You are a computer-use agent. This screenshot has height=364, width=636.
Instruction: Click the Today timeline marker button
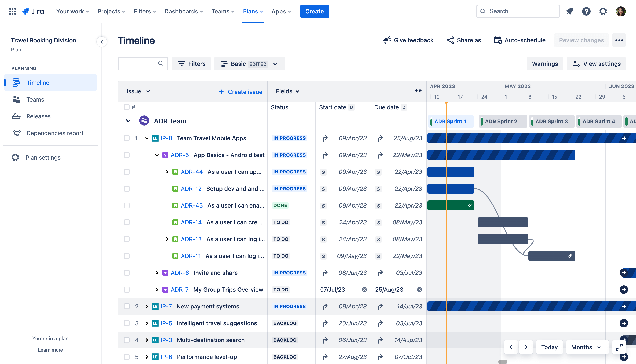click(x=550, y=347)
